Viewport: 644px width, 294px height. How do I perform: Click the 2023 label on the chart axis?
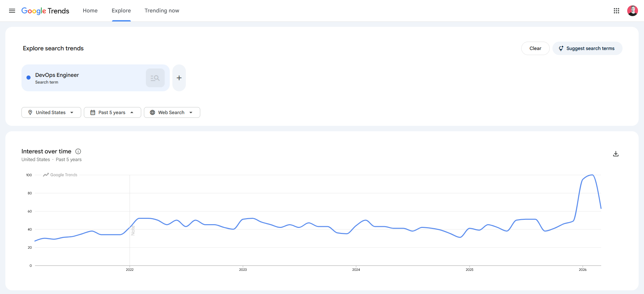click(x=243, y=270)
